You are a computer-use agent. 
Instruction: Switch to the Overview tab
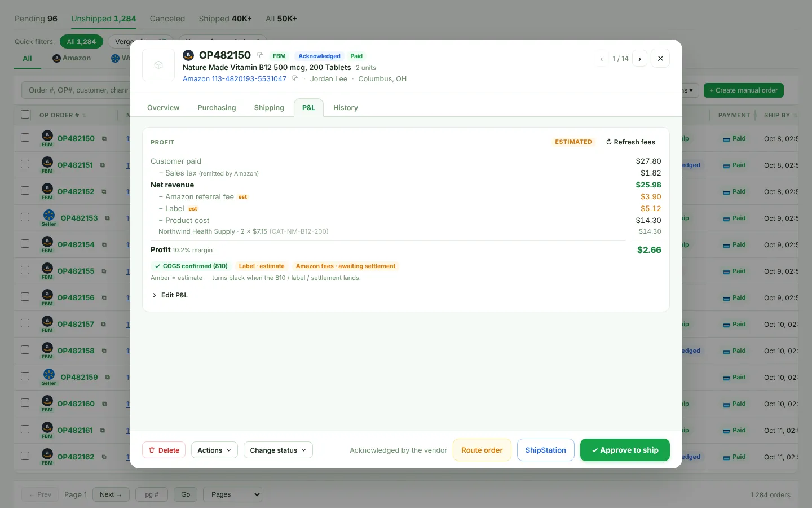pyautogui.click(x=164, y=108)
